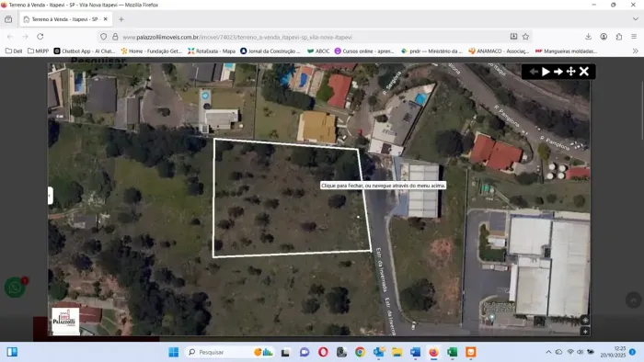Open Windows widgets panel
The width and height of the screenshot is (644, 362).
pyautogui.click(x=12, y=352)
